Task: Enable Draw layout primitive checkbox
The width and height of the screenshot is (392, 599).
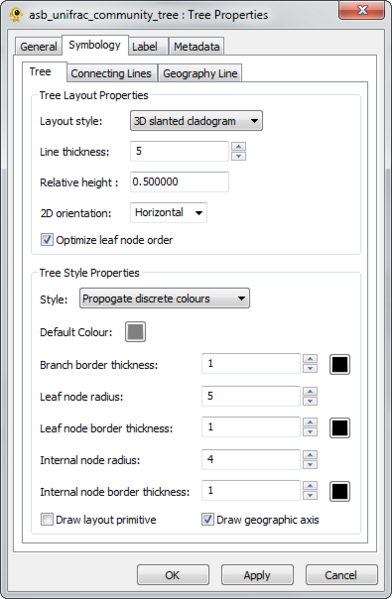Action: (x=47, y=520)
